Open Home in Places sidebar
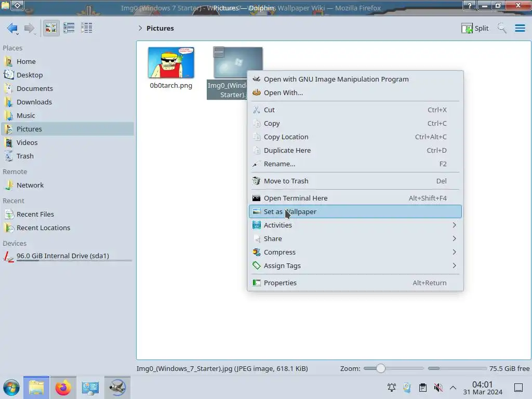The height and width of the screenshot is (399, 532). [68, 61]
